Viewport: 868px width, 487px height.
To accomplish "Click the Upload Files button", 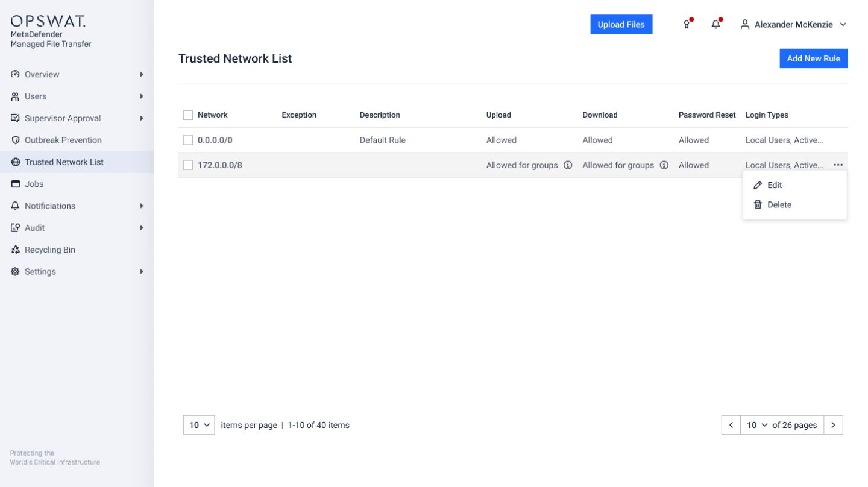I will (x=621, y=24).
